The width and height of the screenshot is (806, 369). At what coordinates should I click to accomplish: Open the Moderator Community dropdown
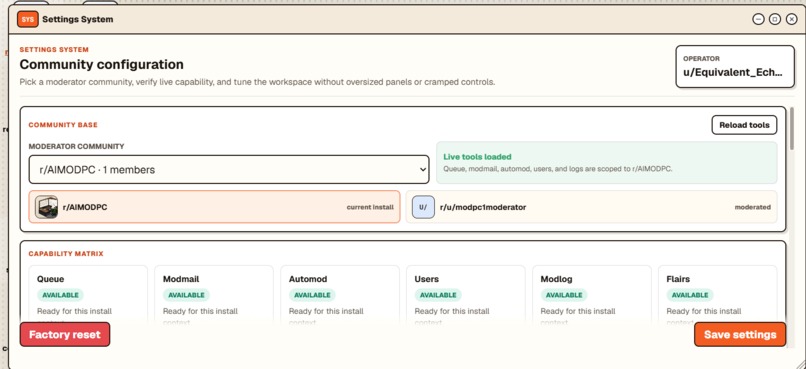point(229,170)
